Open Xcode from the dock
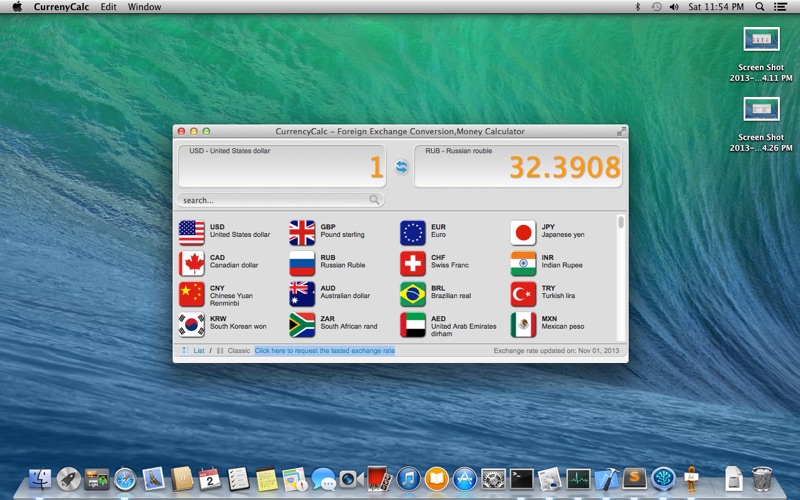Viewport: 800px width, 500px height. pyautogui.click(x=607, y=479)
